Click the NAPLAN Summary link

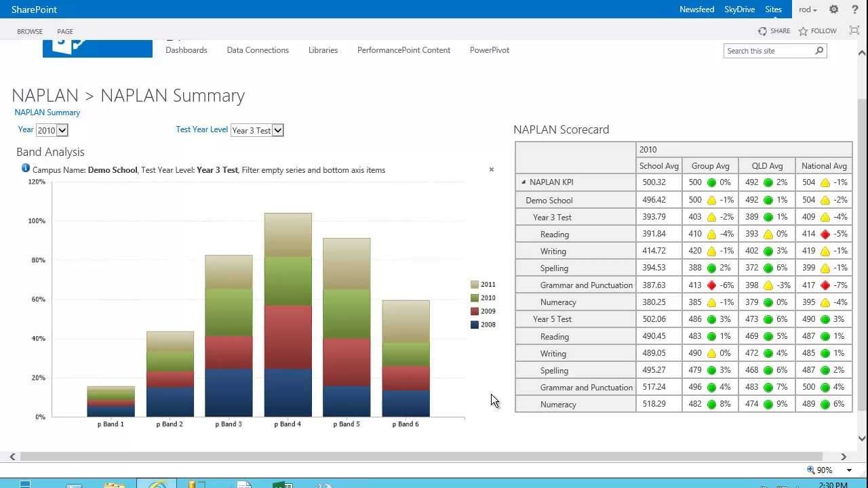coord(47,112)
